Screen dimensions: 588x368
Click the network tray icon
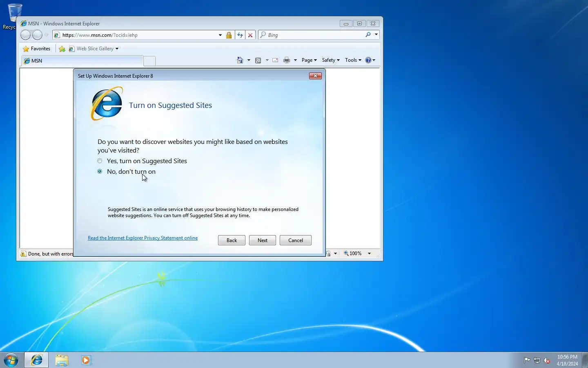pos(537,360)
